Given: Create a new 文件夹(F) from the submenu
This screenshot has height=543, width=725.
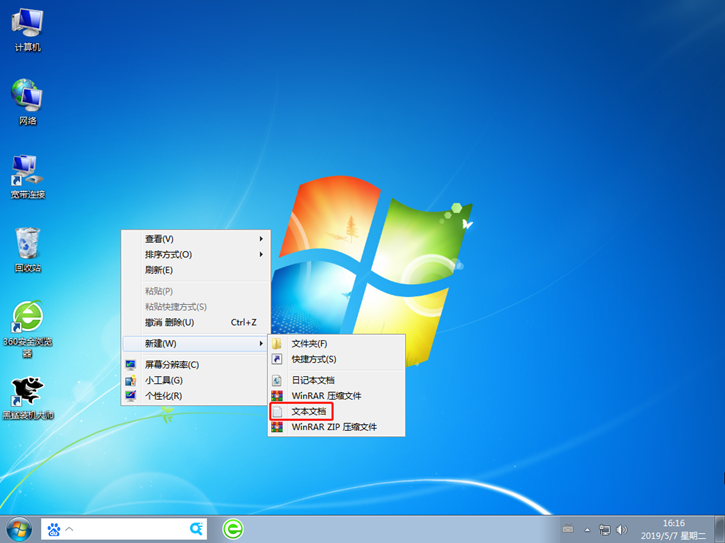Looking at the screenshot, I should tap(309, 343).
